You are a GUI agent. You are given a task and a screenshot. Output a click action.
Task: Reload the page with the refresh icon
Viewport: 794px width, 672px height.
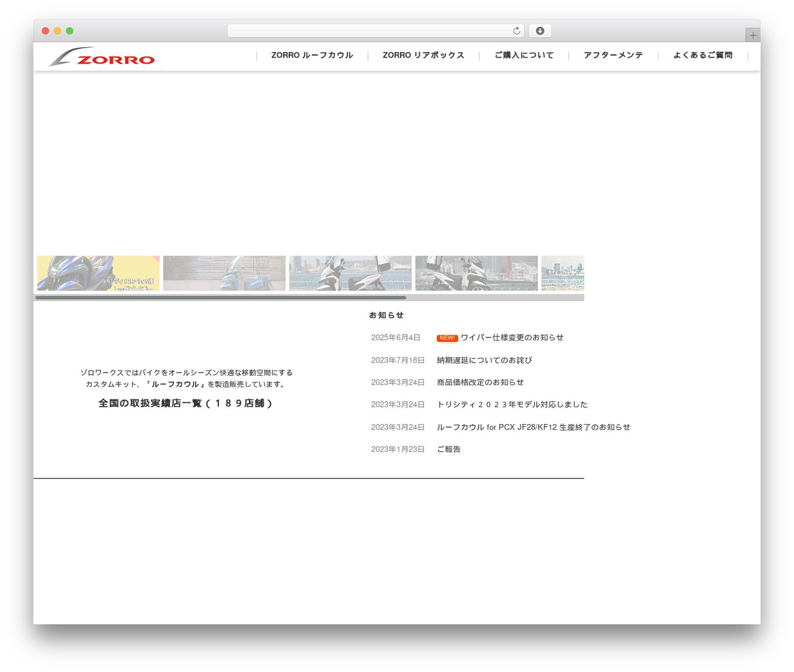[x=517, y=31]
